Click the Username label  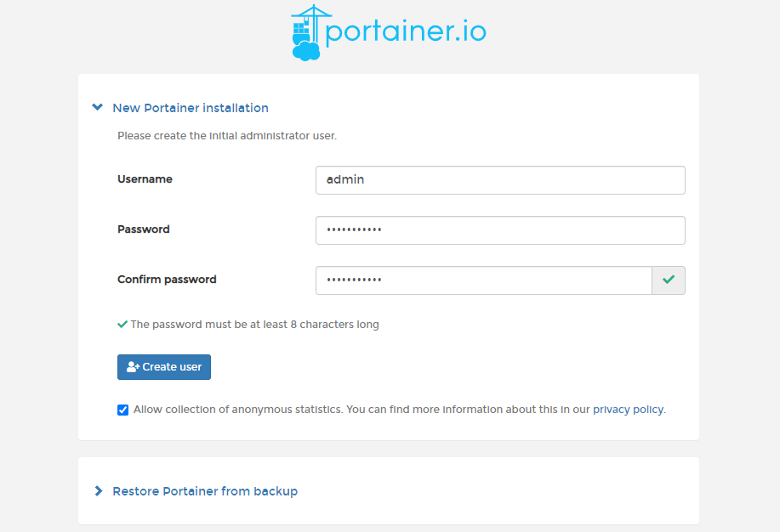[145, 179]
